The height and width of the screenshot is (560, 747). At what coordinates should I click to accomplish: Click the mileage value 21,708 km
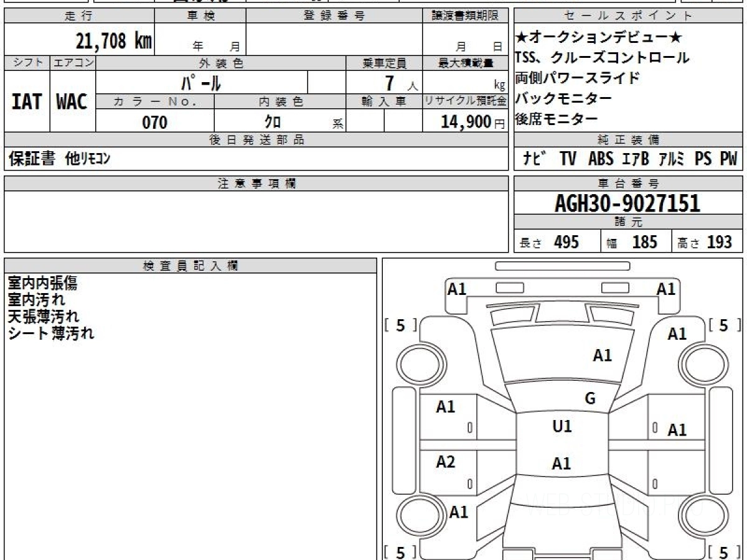pos(114,41)
